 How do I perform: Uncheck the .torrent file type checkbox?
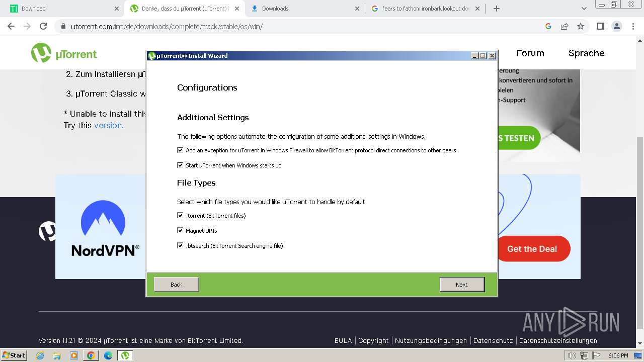(180, 215)
